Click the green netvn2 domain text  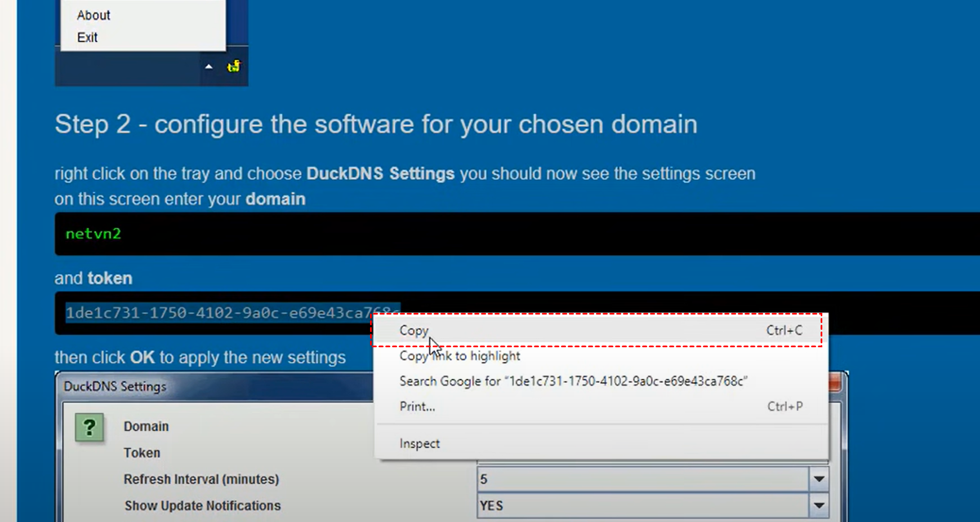(x=93, y=234)
